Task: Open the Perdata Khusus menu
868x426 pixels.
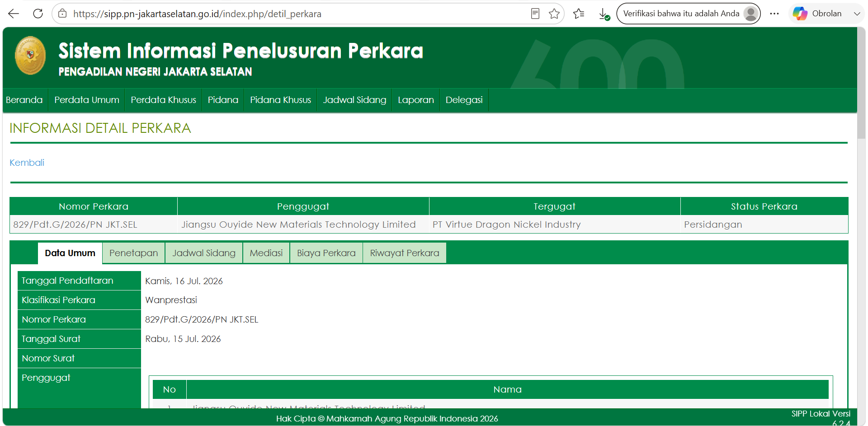Action: pyautogui.click(x=163, y=100)
